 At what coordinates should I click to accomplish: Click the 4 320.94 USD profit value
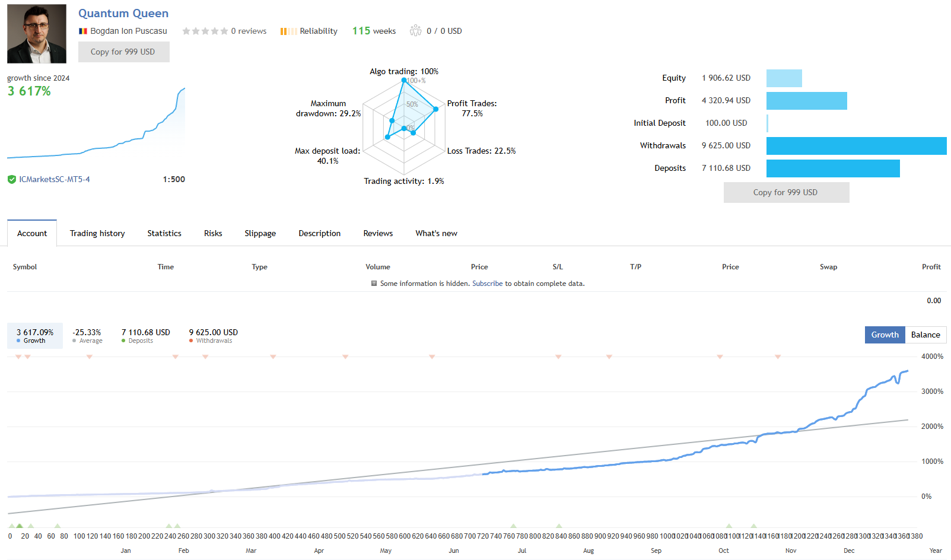pos(726,100)
